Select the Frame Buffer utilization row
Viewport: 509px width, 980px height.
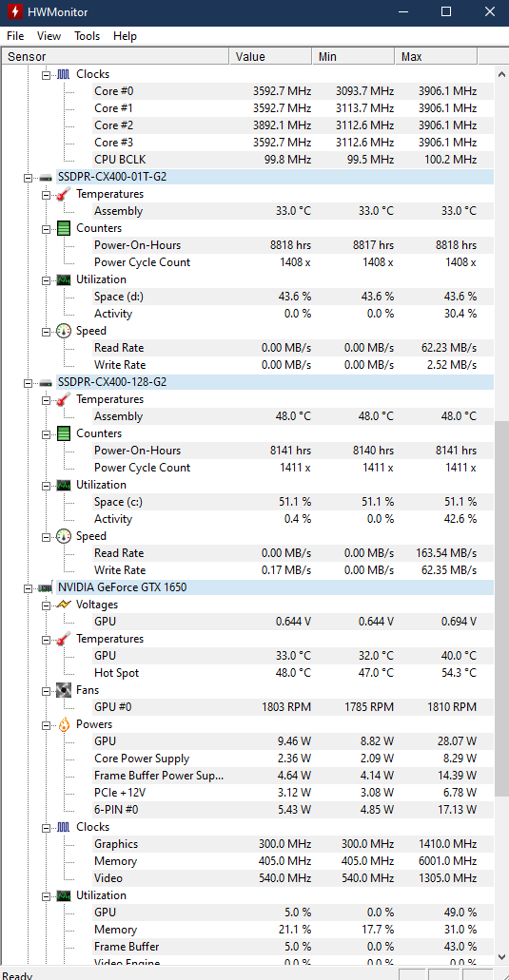coord(293,947)
